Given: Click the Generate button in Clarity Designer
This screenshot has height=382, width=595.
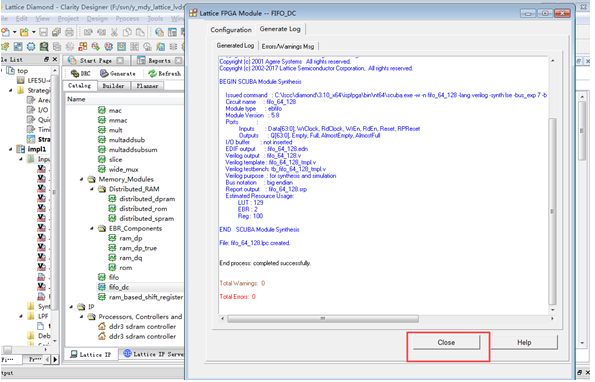Looking at the screenshot, I should pos(118,74).
